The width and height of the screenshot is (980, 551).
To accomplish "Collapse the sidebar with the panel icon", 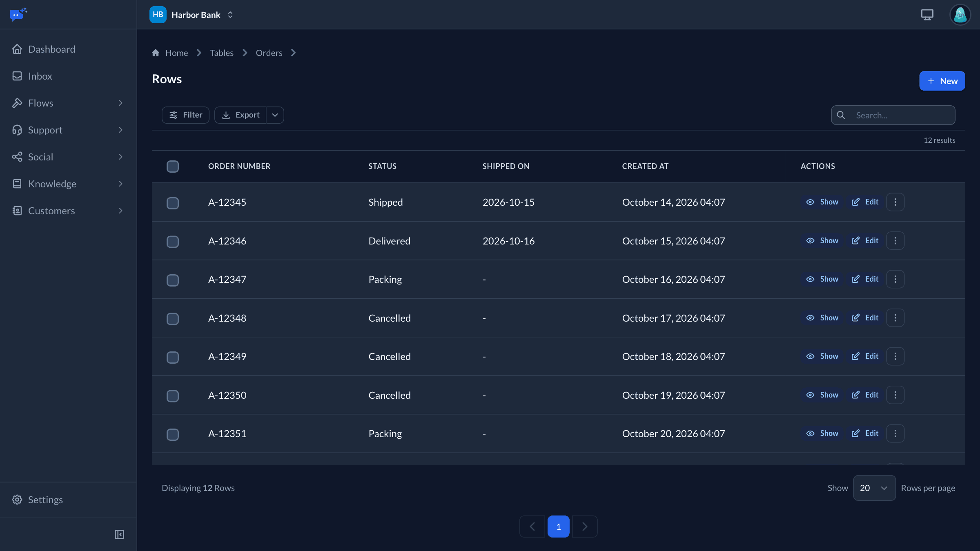I will tap(119, 534).
